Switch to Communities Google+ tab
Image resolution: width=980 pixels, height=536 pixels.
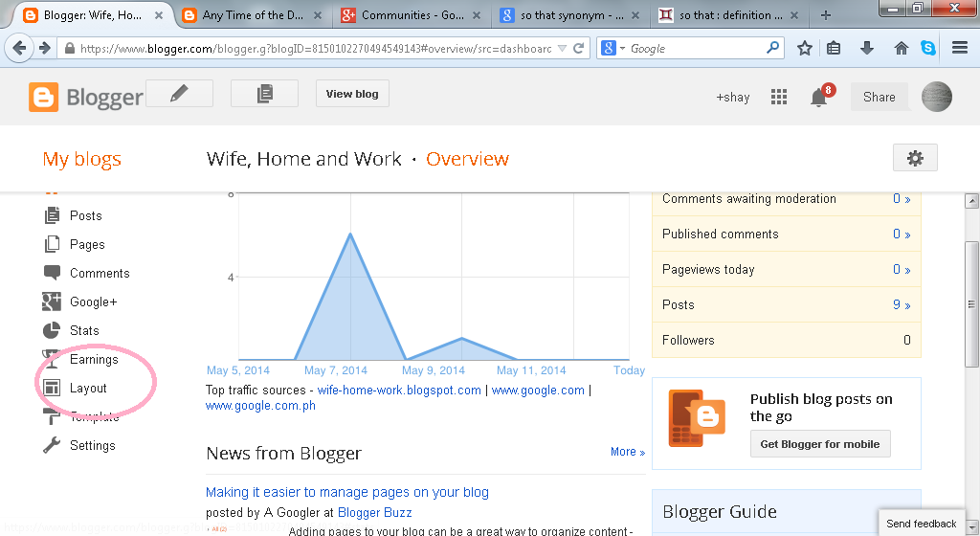click(x=412, y=15)
